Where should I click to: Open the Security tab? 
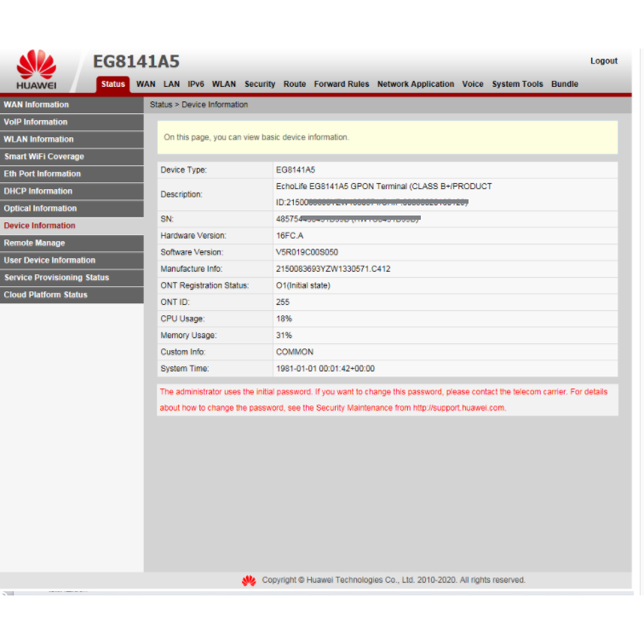(x=260, y=84)
